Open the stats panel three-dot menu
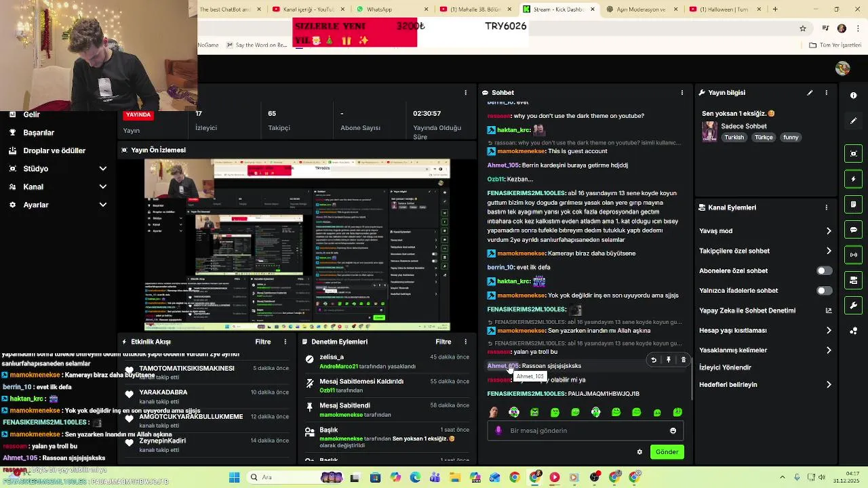The width and height of the screenshot is (868, 488). [465, 93]
